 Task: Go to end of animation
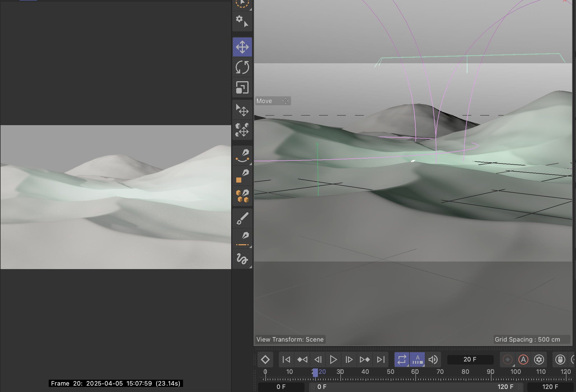[381, 359]
